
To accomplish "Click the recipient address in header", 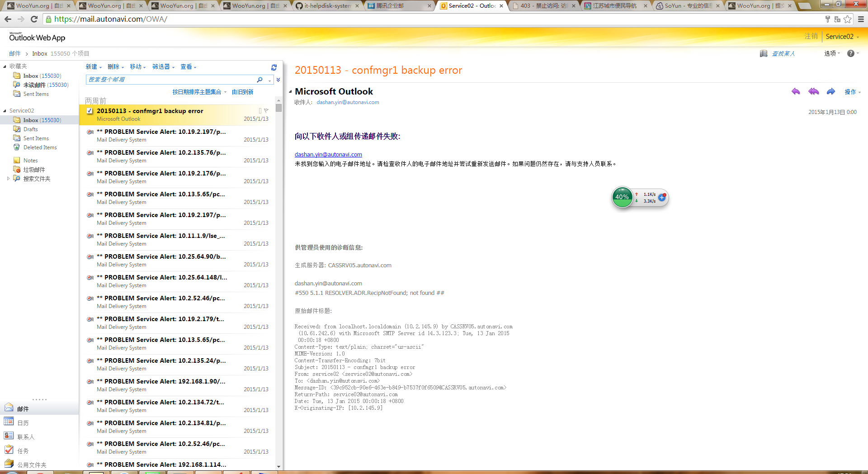I will (348, 102).
